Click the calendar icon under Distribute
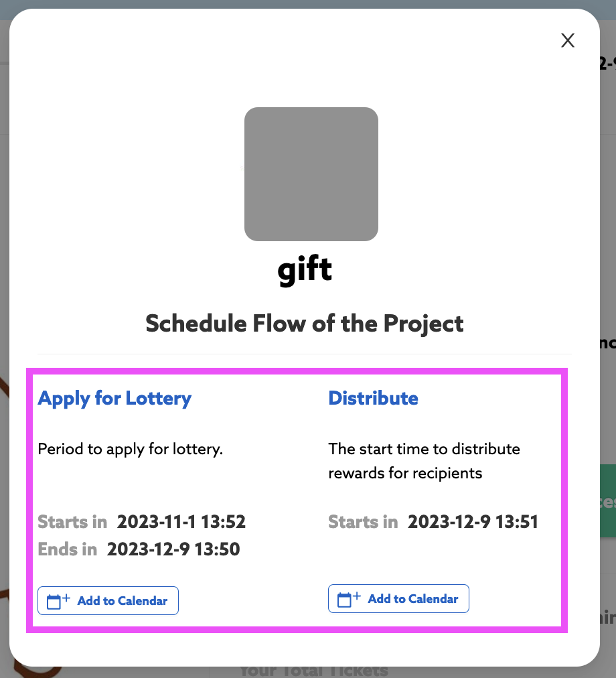The image size is (616, 678). (349, 599)
